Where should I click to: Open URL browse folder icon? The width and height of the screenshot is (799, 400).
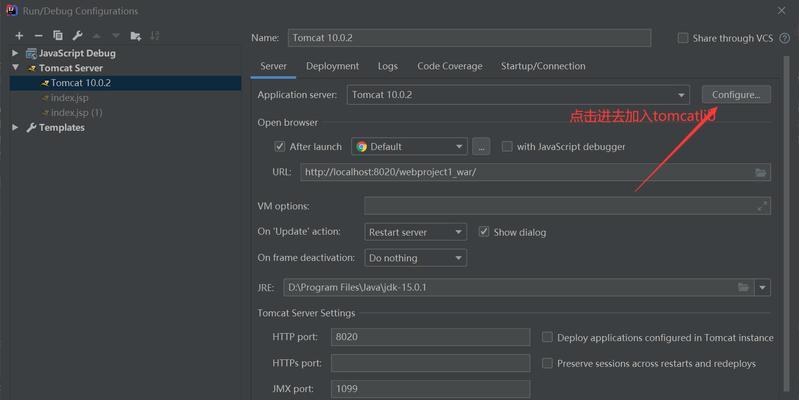tap(760, 172)
